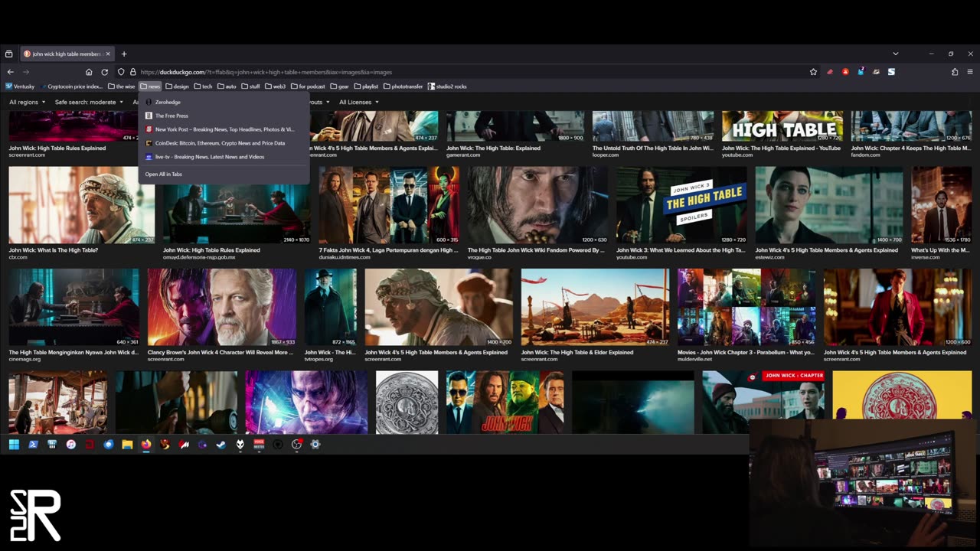Viewport: 980px width, 551px height.
Task: Open the stuff bookmarks folder
Action: [x=250, y=86]
